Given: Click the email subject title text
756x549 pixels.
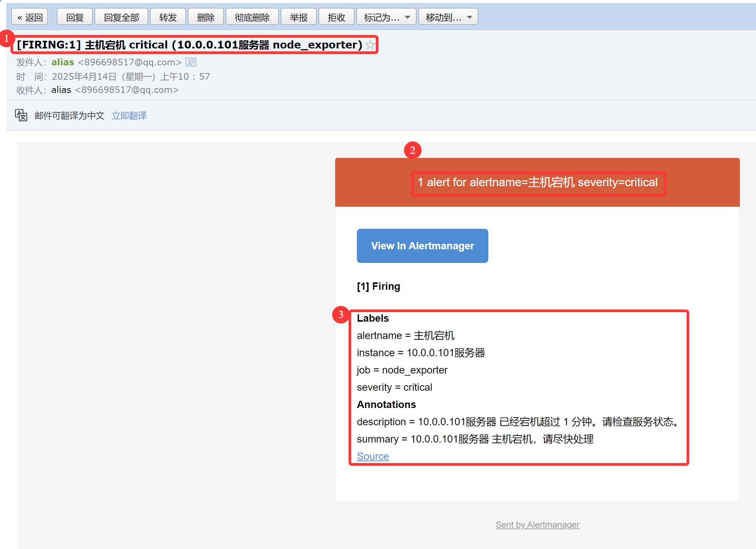Looking at the screenshot, I should tap(189, 45).
